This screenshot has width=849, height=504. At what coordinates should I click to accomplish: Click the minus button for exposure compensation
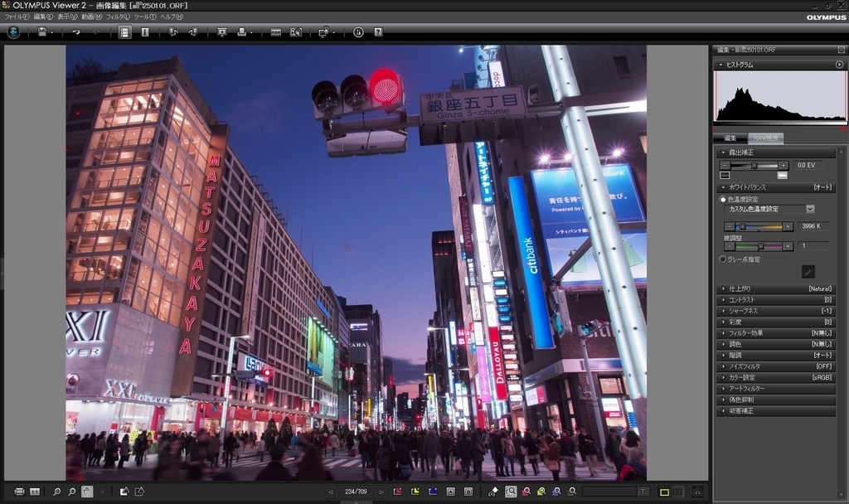[x=725, y=166]
